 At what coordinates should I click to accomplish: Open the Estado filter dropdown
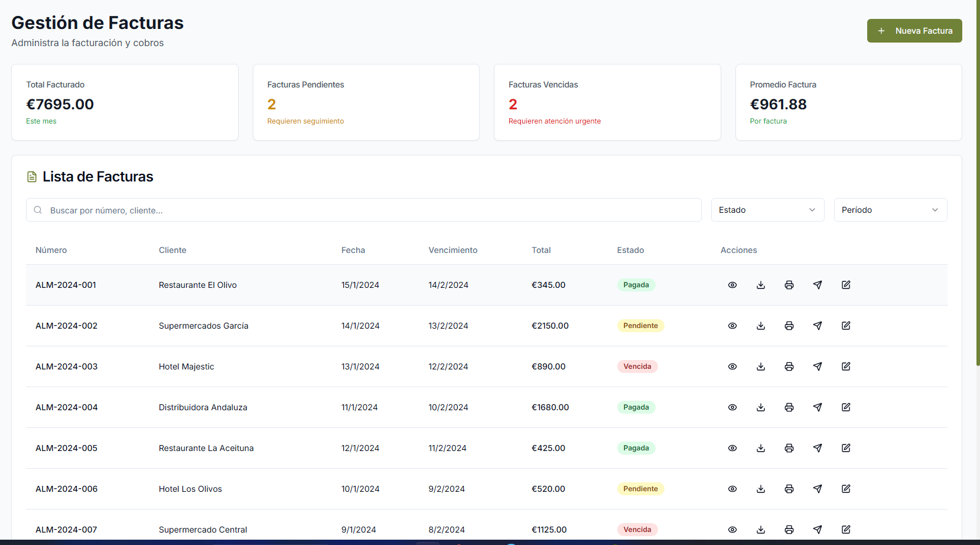tap(767, 210)
